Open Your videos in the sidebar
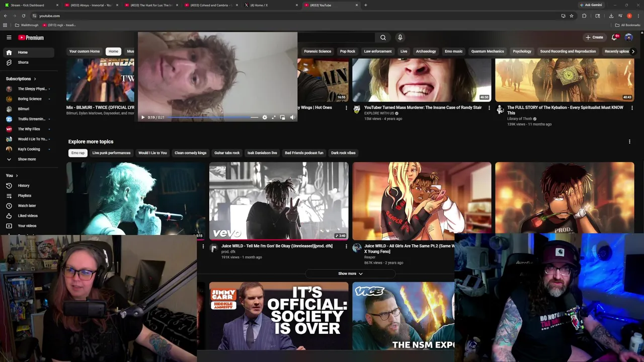644x362 pixels. (29, 226)
